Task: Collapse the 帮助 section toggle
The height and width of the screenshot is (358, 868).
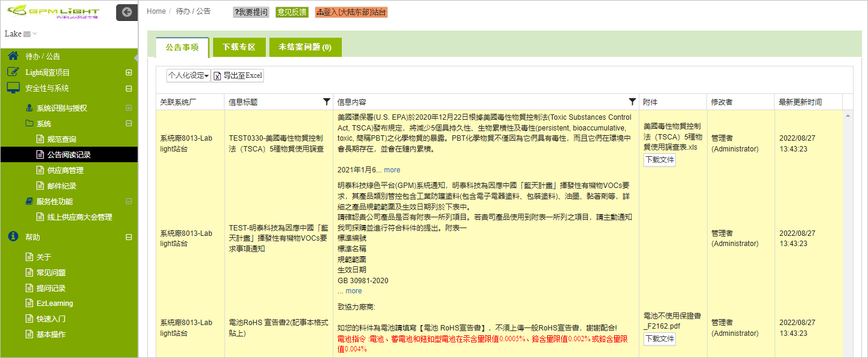Action: click(129, 237)
